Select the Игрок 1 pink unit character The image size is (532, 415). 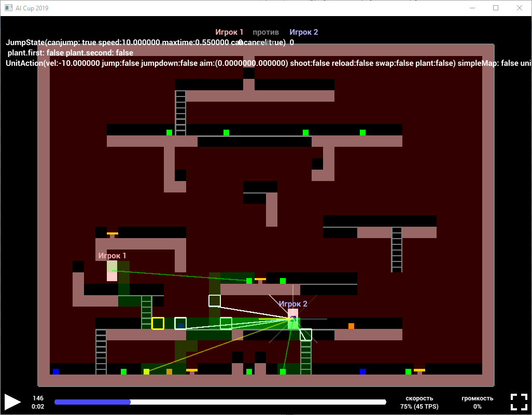coord(112,270)
